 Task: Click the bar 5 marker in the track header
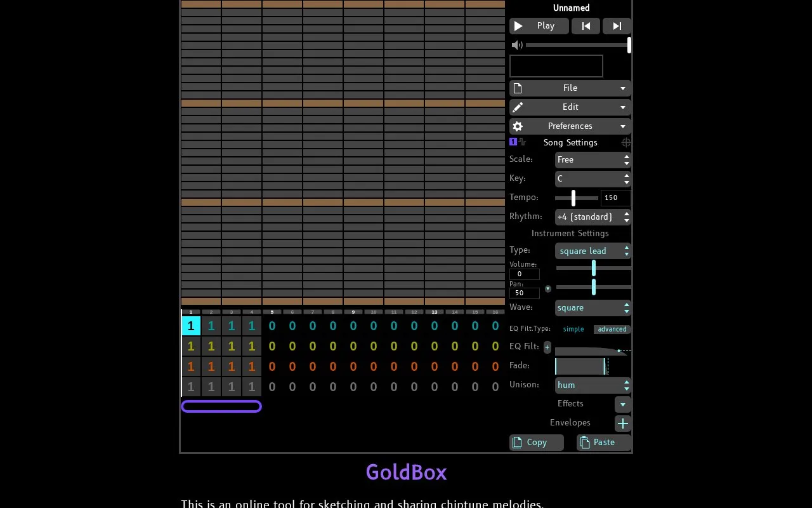point(272,312)
